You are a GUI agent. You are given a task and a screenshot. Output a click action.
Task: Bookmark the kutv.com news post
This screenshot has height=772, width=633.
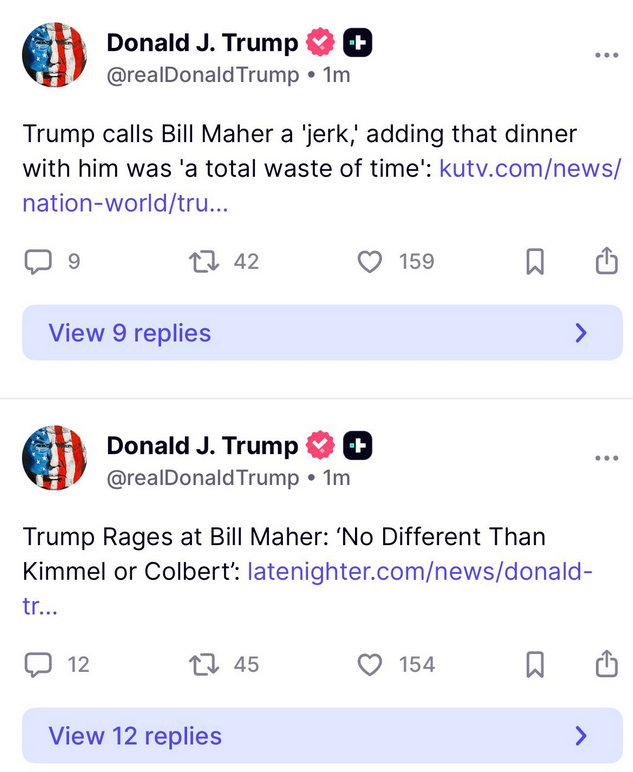535,262
